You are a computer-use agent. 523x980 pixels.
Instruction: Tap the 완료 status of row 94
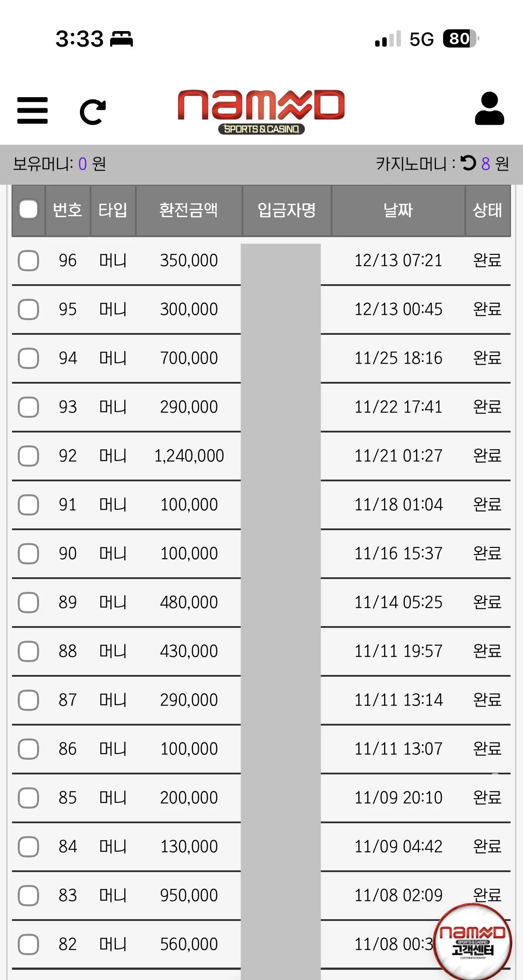487,358
